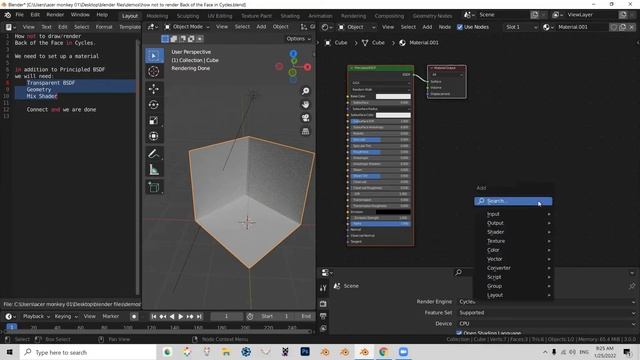Jump to the next keyframe
The image size is (640, 360).
190,316
